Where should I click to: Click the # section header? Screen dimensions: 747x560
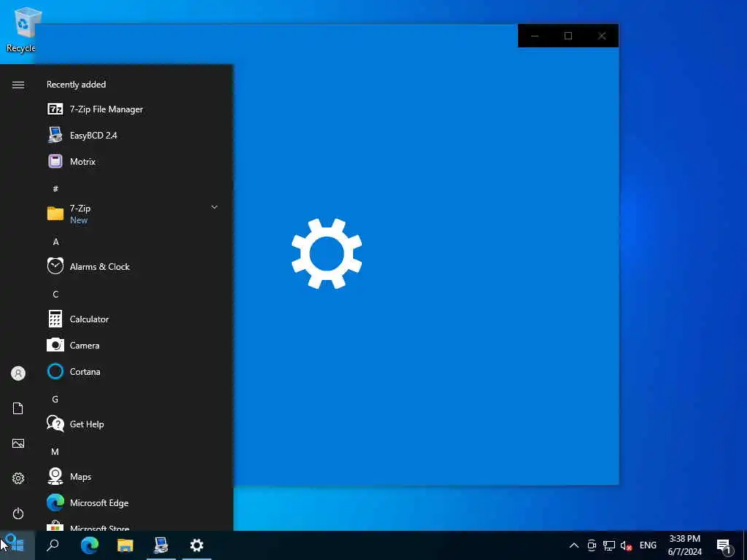pyautogui.click(x=55, y=189)
